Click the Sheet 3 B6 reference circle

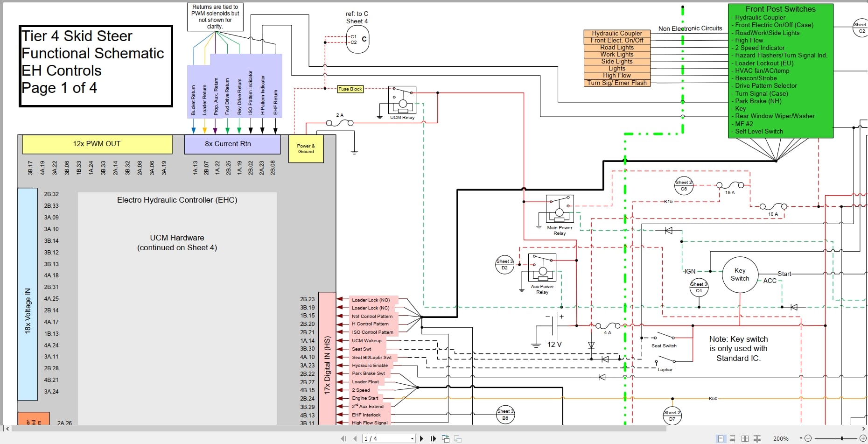pyautogui.click(x=505, y=415)
